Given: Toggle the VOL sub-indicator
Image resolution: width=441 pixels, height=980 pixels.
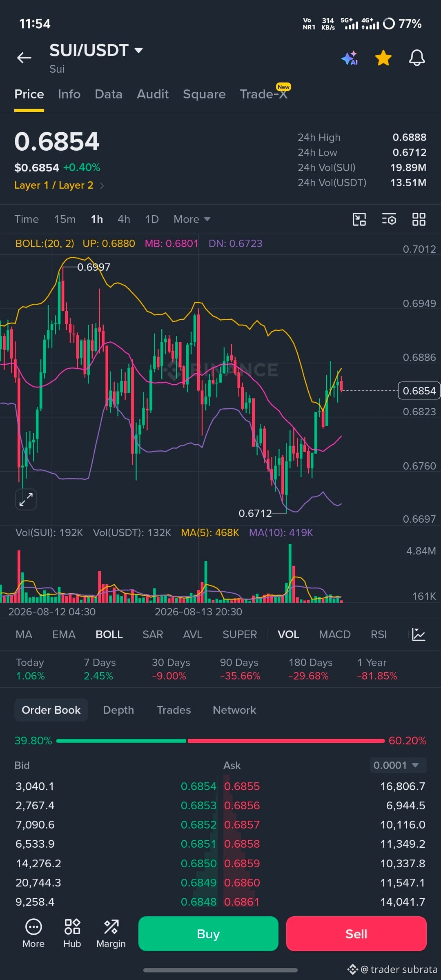Looking at the screenshot, I should point(288,635).
